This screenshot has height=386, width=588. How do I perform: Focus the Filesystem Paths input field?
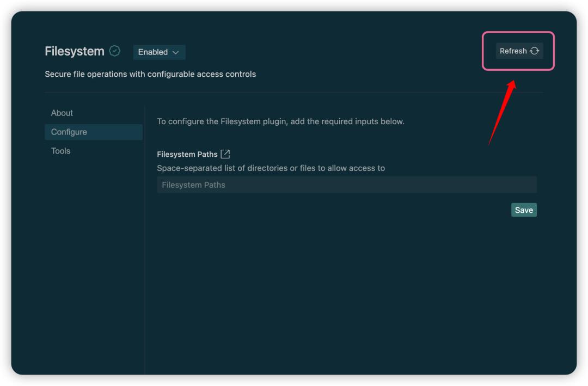tap(346, 185)
